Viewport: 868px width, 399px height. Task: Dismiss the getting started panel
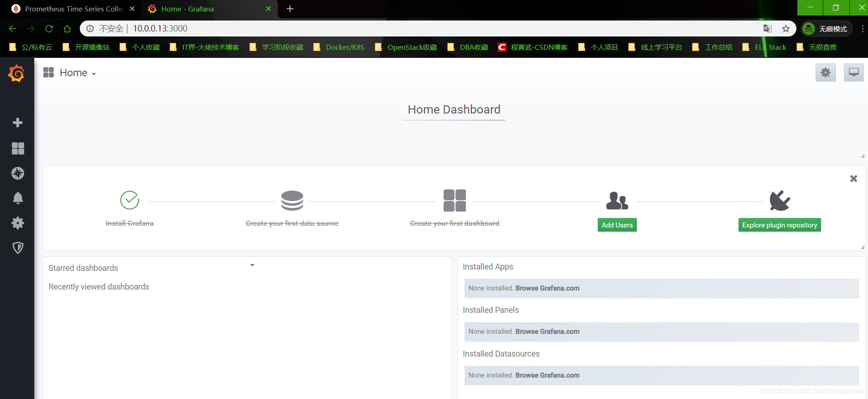(x=854, y=178)
